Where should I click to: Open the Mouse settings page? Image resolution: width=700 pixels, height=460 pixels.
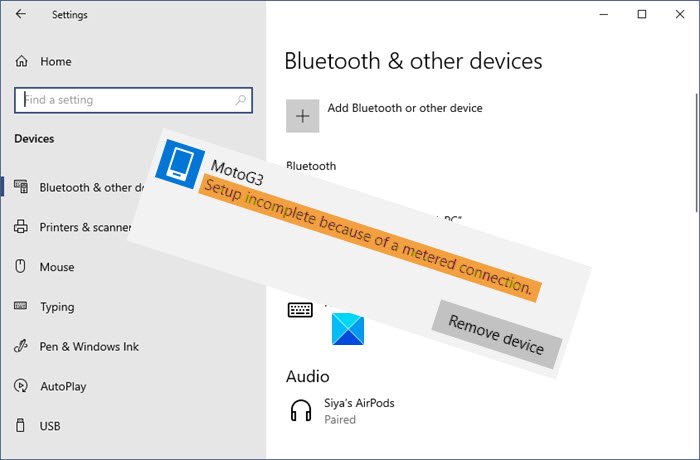pos(44,267)
